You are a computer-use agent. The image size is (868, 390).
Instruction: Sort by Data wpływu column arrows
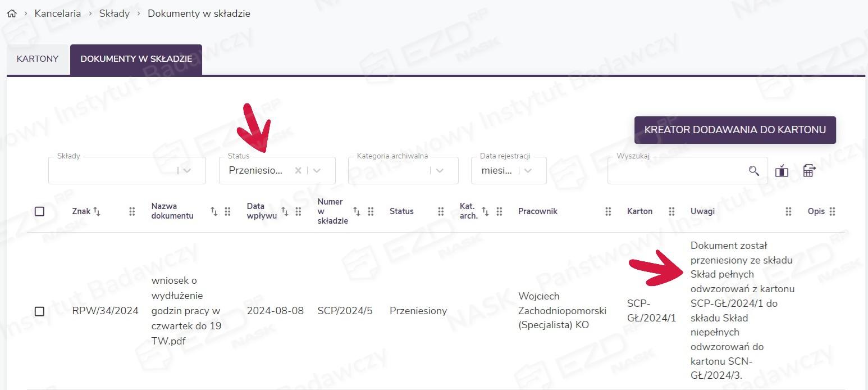[x=285, y=211]
